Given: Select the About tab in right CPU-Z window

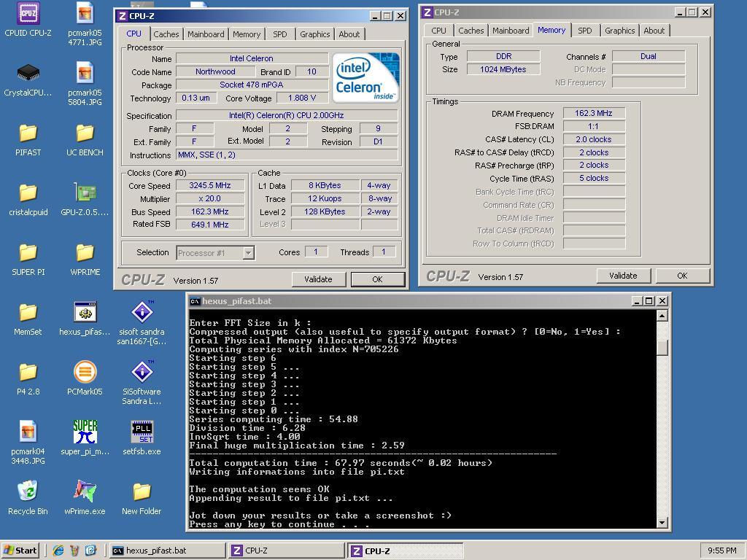Looking at the screenshot, I should (x=654, y=31).
